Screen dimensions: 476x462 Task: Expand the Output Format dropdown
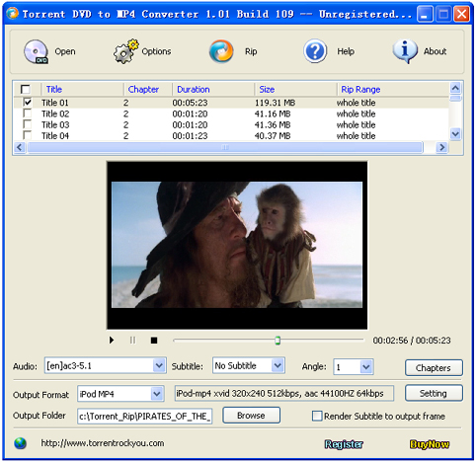157,394
